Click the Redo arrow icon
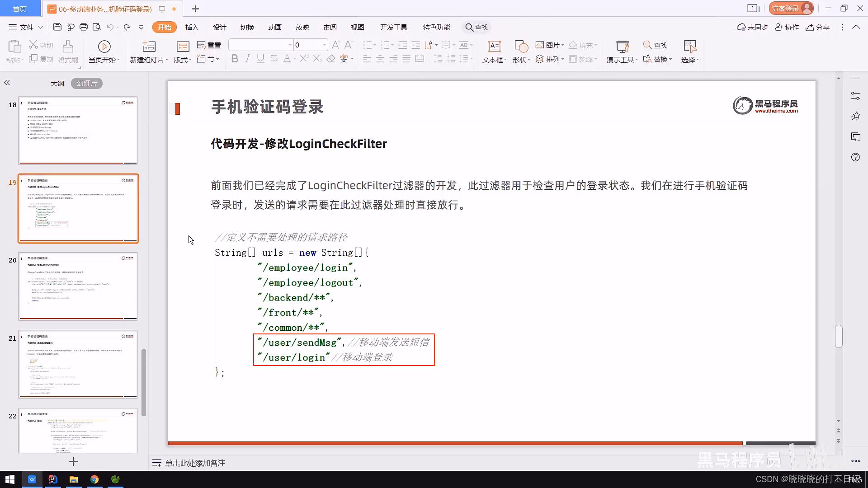The height and width of the screenshot is (488, 868). coord(127,27)
